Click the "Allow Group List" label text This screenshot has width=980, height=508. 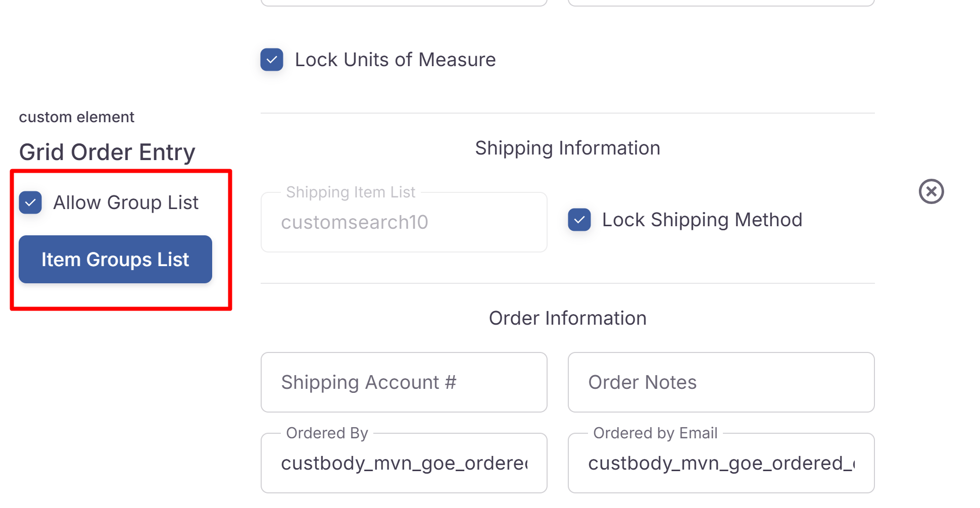click(126, 202)
